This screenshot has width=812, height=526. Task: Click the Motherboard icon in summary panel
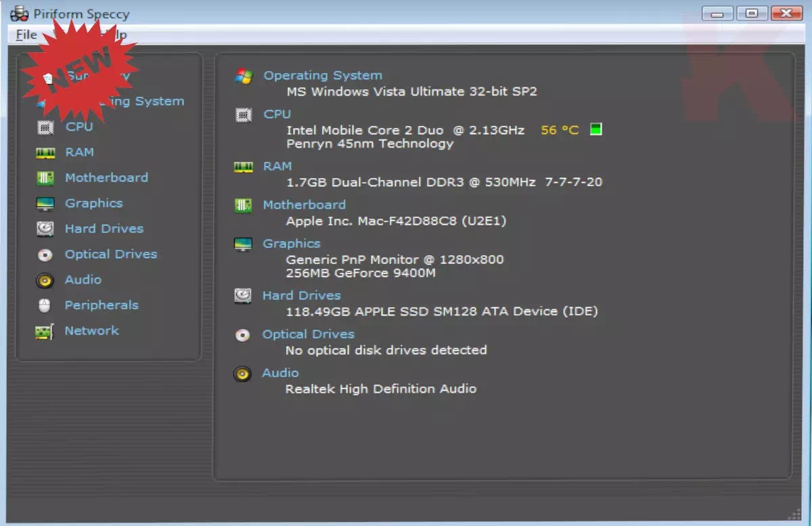243,206
